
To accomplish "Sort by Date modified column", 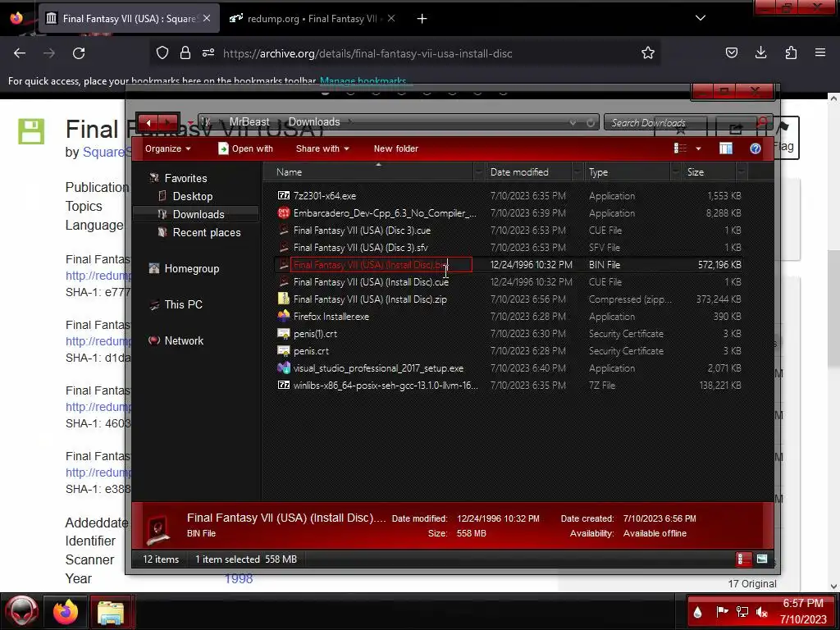I will pos(528,172).
